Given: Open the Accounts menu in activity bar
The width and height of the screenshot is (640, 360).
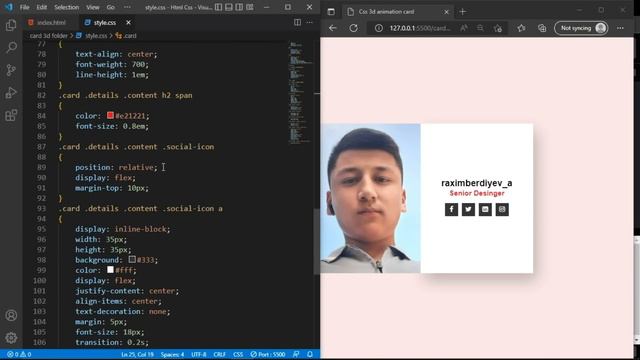Looking at the screenshot, I should (x=11, y=316).
